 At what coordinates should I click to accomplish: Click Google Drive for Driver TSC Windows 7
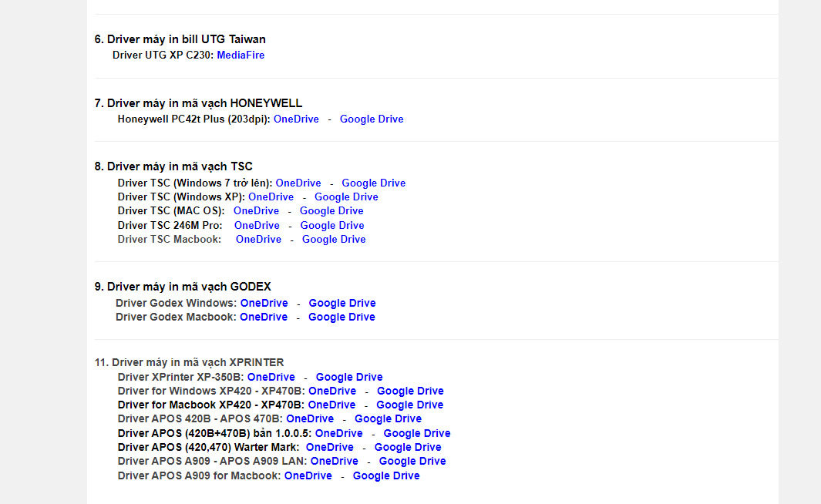(373, 183)
